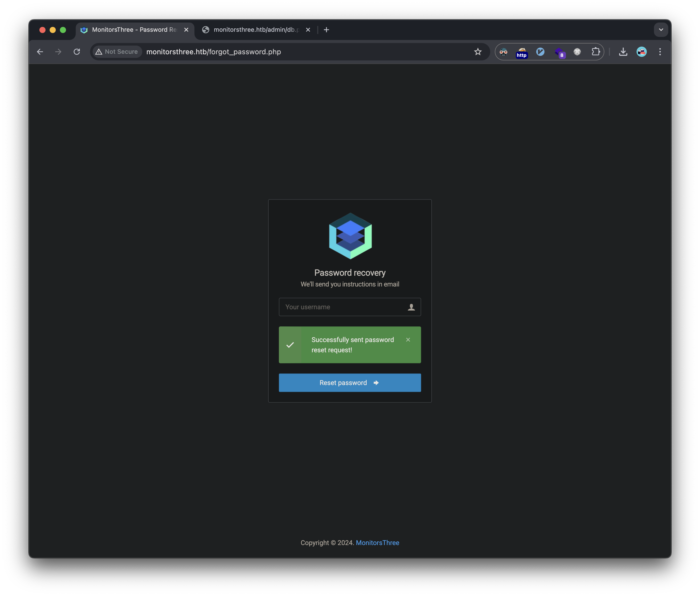
Task: Open the MonitorsThree footer link
Action: pyautogui.click(x=377, y=542)
